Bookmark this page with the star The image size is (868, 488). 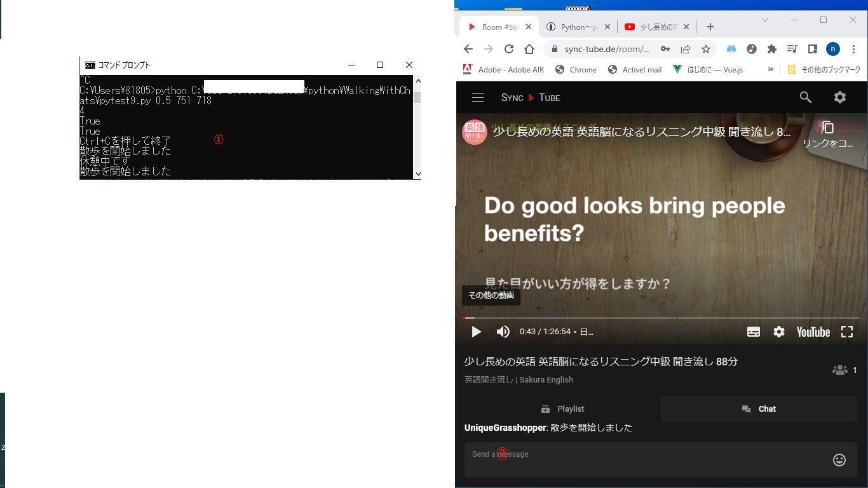705,49
